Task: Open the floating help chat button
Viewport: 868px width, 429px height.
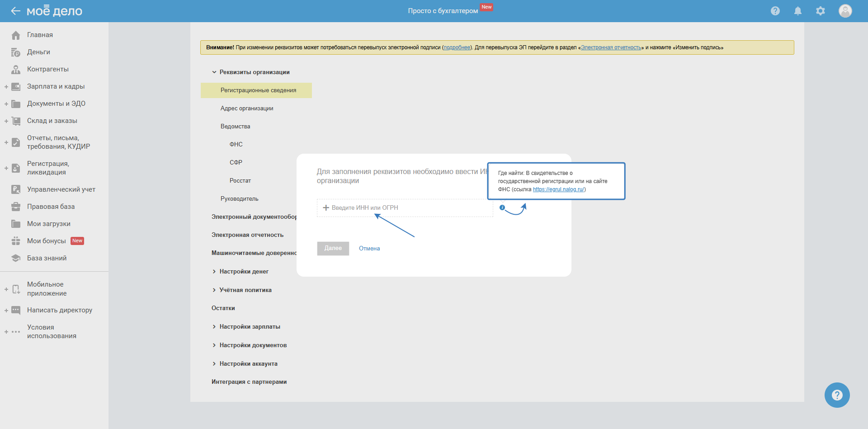Action: [837, 395]
